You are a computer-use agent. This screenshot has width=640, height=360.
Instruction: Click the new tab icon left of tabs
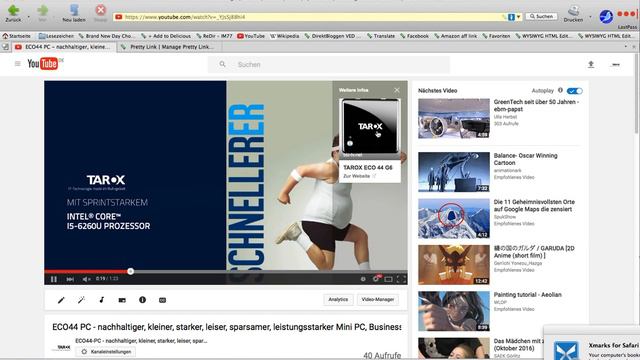pos(6,47)
